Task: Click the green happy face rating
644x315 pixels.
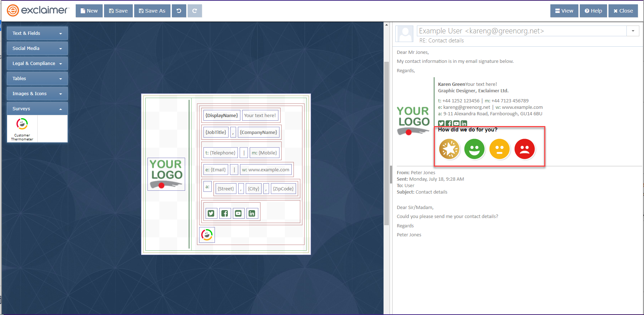Action: pos(474,149)
